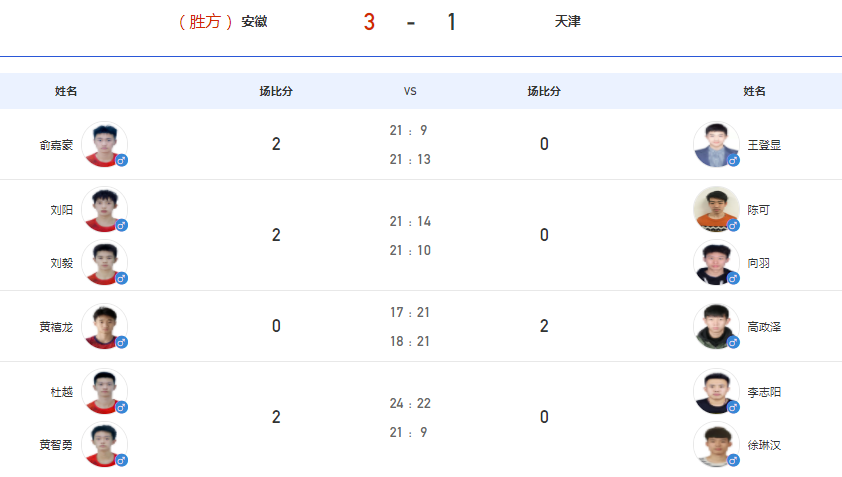842x477 pixels.
Task: Open 高政泽's avatar photo
Action: pos(716,327)
